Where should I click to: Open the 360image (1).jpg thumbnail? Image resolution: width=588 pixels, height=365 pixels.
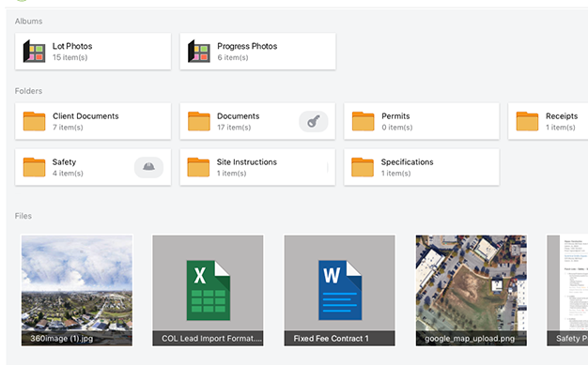pyautogui.click(x=77, y=291)
